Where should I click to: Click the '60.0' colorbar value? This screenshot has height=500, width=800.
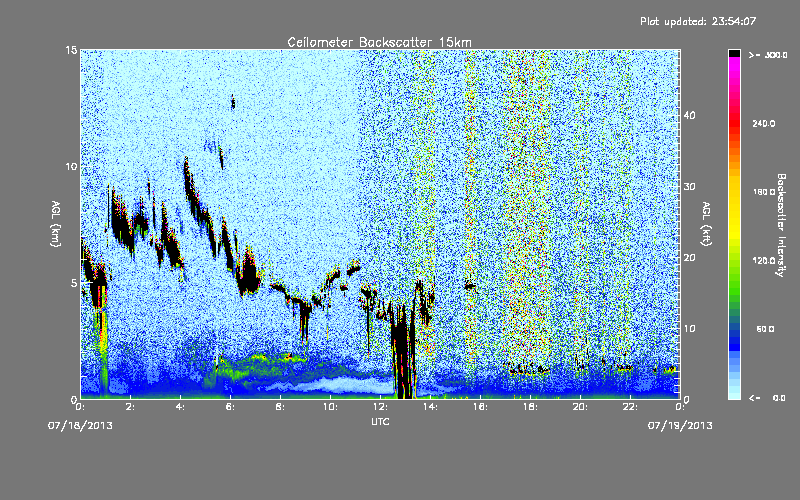[x=765, y=329]
